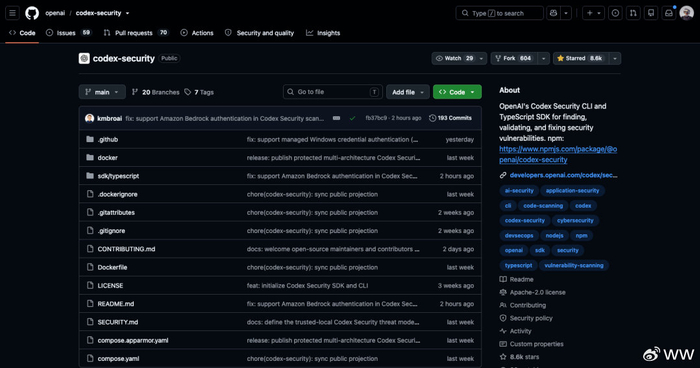Image resolution: width=700 pixels, height=368 pixels.
Task: Toggle the Starred button
Action: 580,58
